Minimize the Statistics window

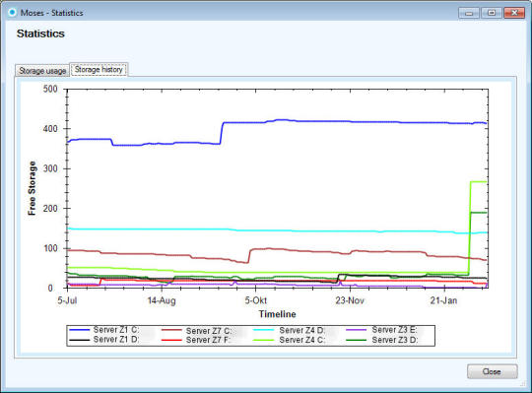pyautogui.click(x=469, y=13)
